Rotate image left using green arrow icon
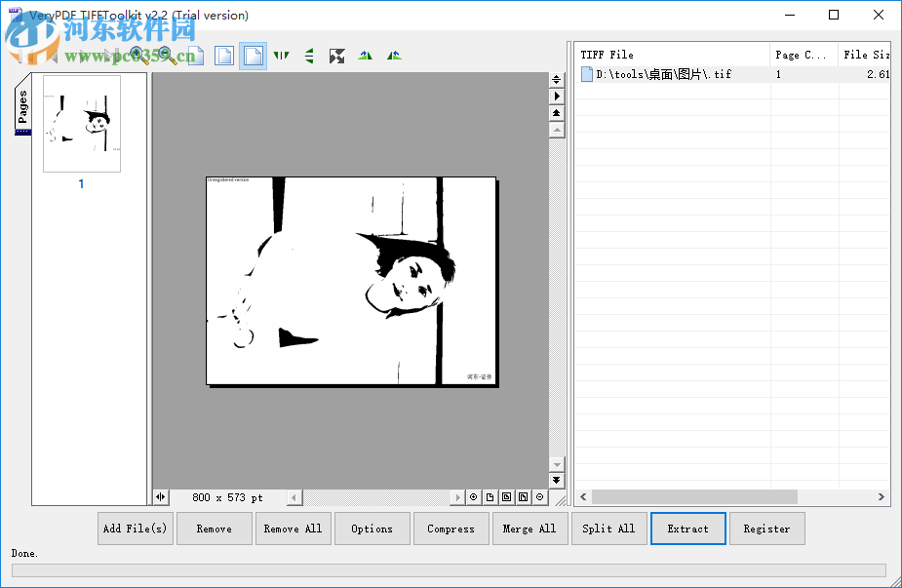 [365, 56]
